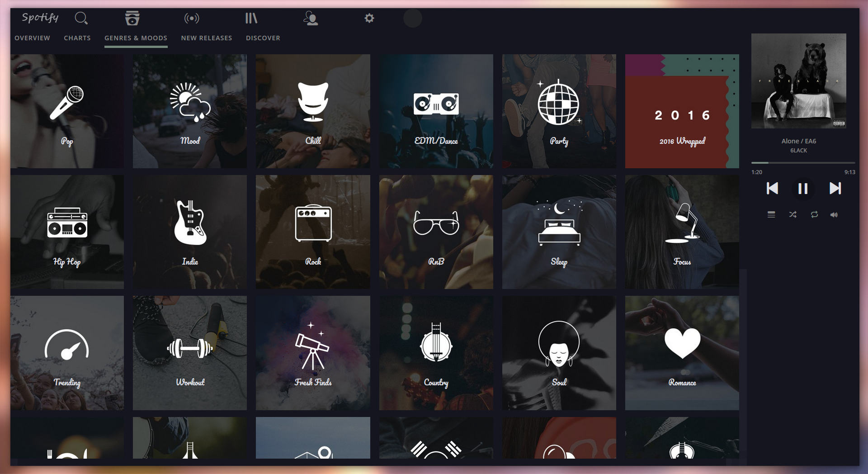The image size is (868, 474).
Task: Skip to the next track
Action: point(835,189)
